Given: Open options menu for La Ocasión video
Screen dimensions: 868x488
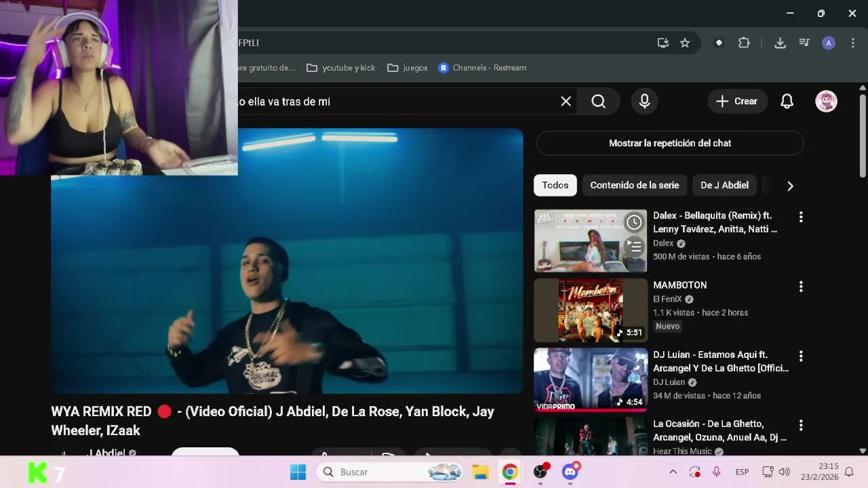Looking at the screenshot, I should (801, 426).
